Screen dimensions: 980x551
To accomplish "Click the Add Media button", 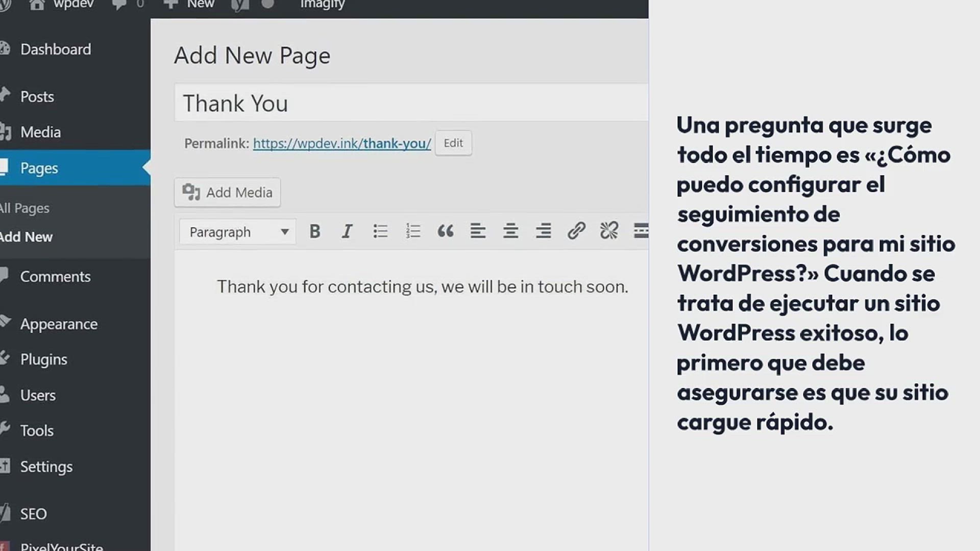I will [x=227, y=192].
